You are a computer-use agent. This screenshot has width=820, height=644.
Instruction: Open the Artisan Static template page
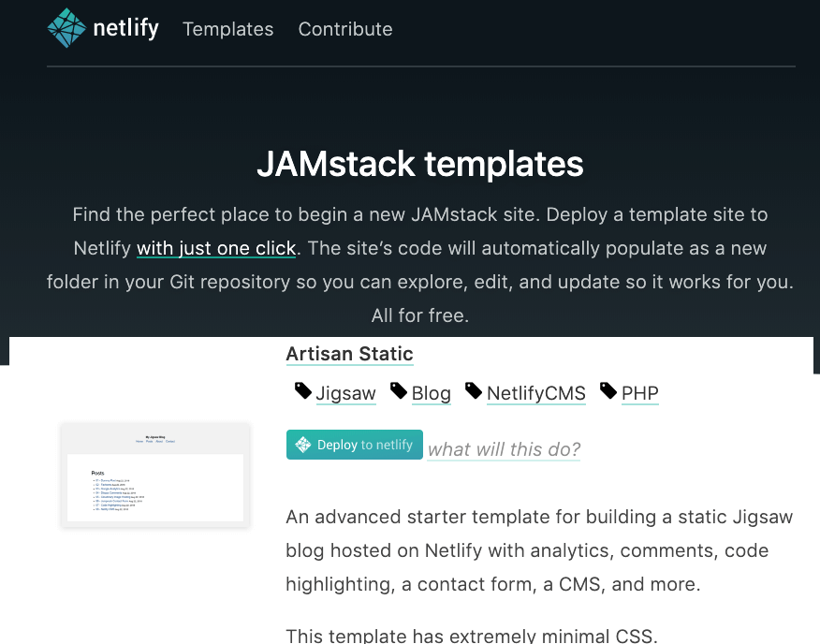pos(349,354)
